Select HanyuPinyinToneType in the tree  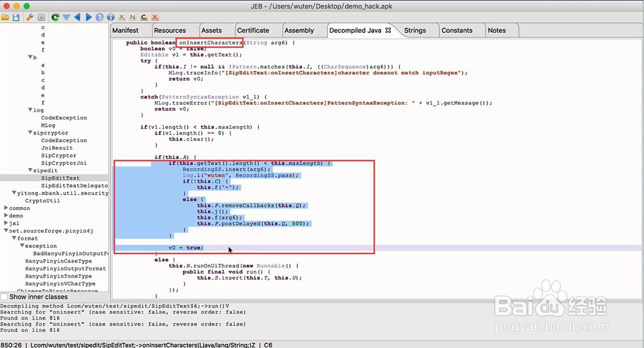point(59,276)
